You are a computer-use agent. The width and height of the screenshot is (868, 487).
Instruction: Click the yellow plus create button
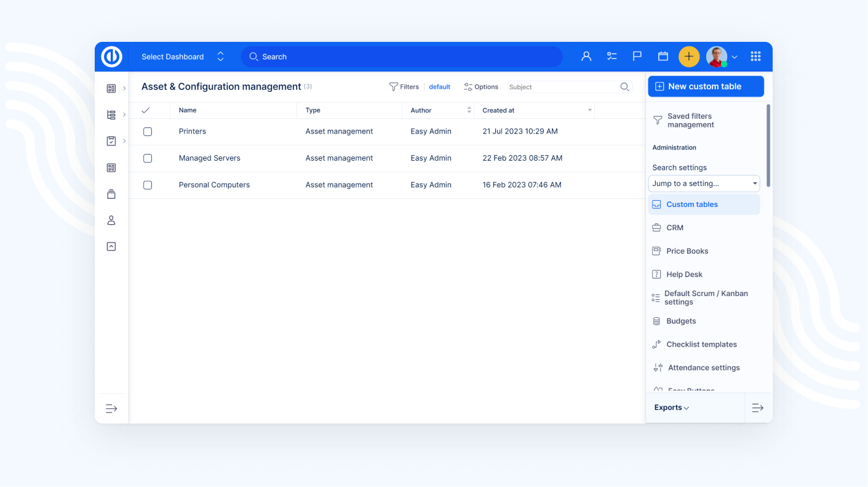pyautogui.click(x=688, y=57)
